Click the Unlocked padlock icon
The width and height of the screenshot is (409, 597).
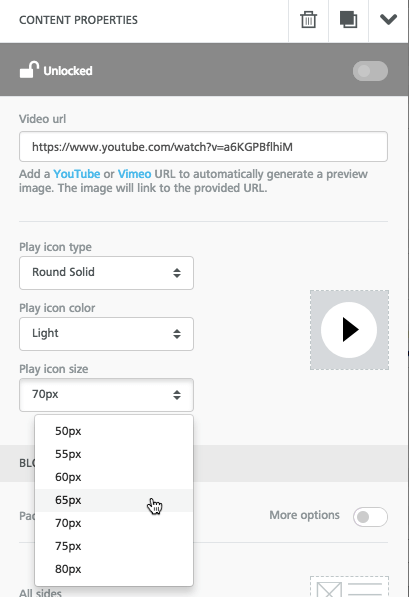29,70
